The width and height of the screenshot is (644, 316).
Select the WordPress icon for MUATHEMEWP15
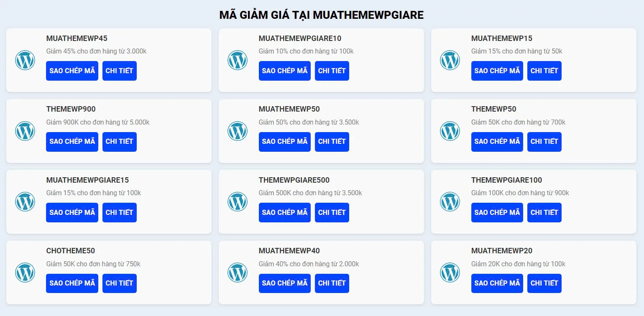click(450, 60)
